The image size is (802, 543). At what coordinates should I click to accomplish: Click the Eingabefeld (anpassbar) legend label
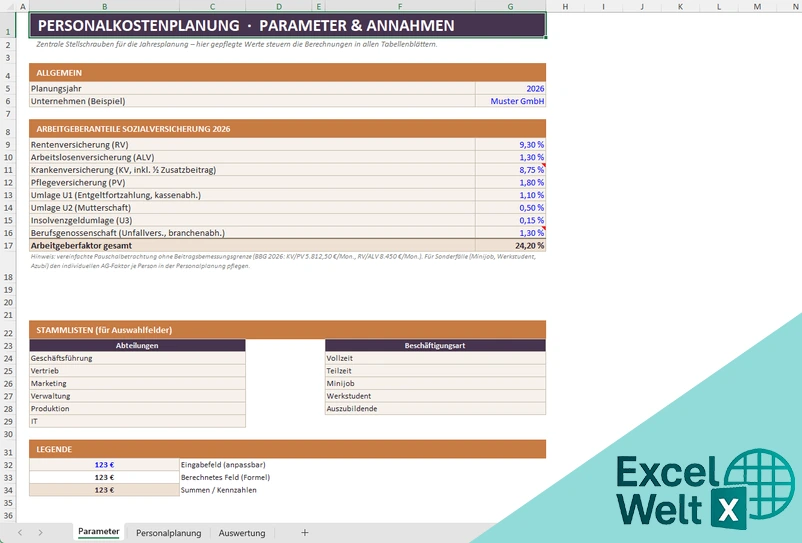point(223,465)
